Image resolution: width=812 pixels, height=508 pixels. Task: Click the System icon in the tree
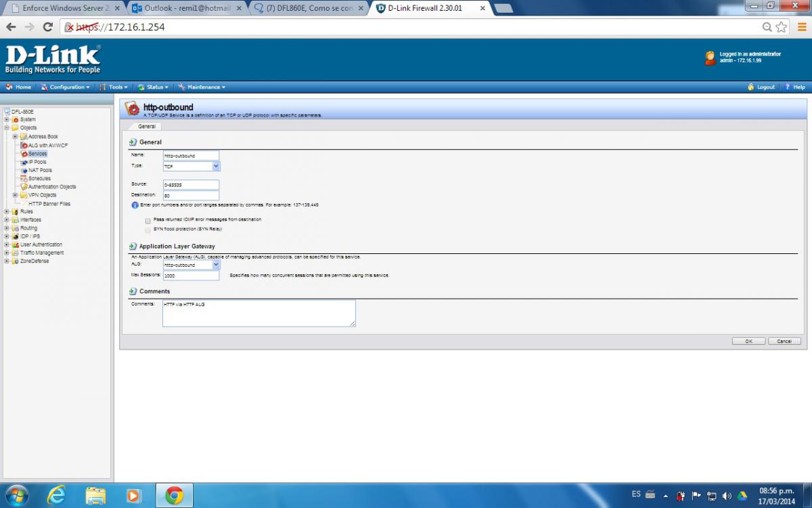tap(16, 119)
